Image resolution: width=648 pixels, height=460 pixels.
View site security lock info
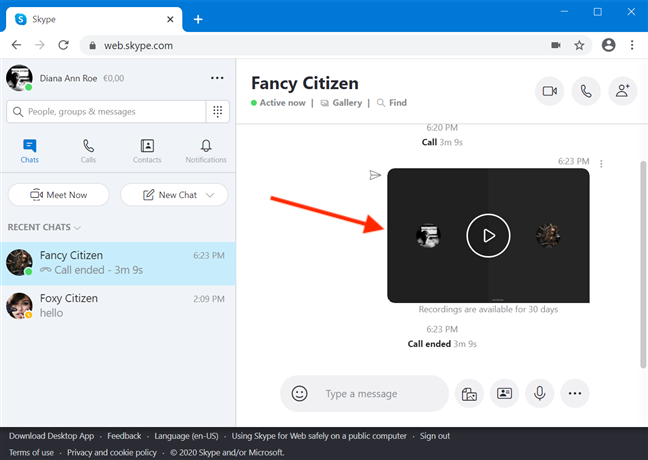pos(93,45)
